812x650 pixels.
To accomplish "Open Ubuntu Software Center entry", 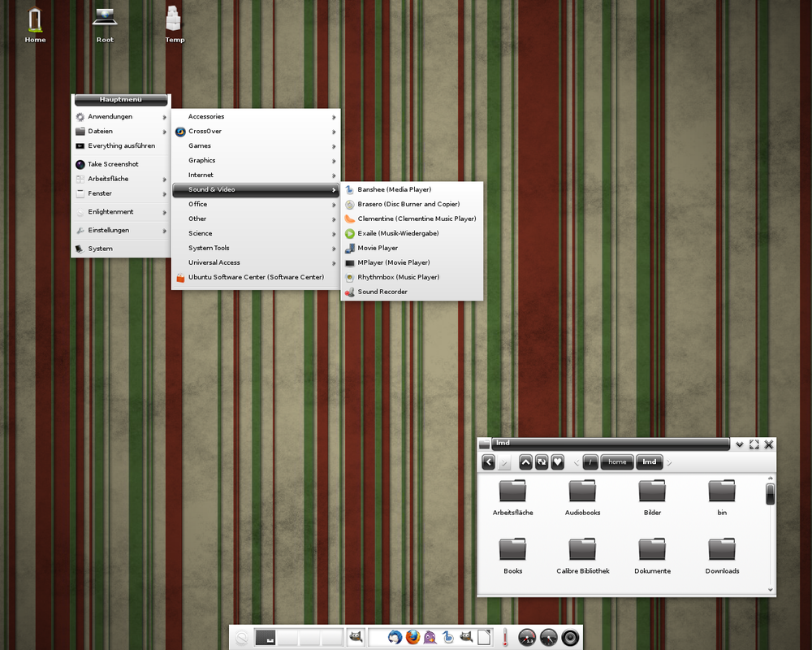I will click(x=256, y=277).
